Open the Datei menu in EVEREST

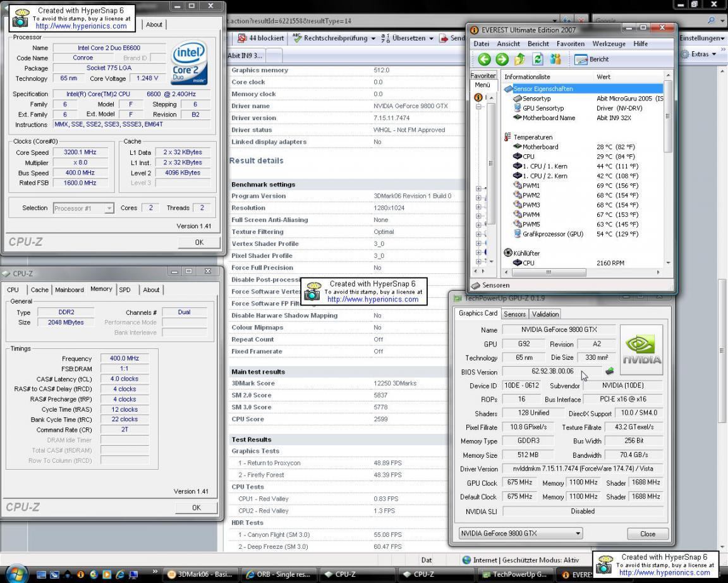pyautogui.click(x=481, y=44)
